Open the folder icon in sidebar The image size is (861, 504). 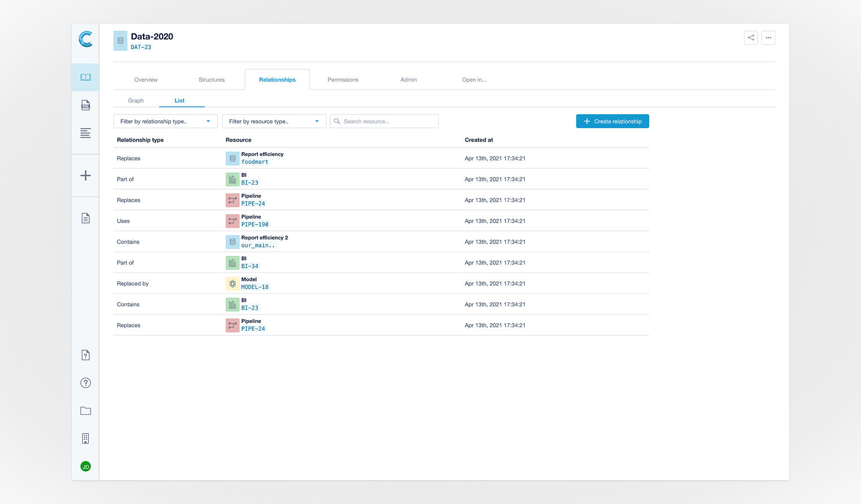[x=86, y=411]
